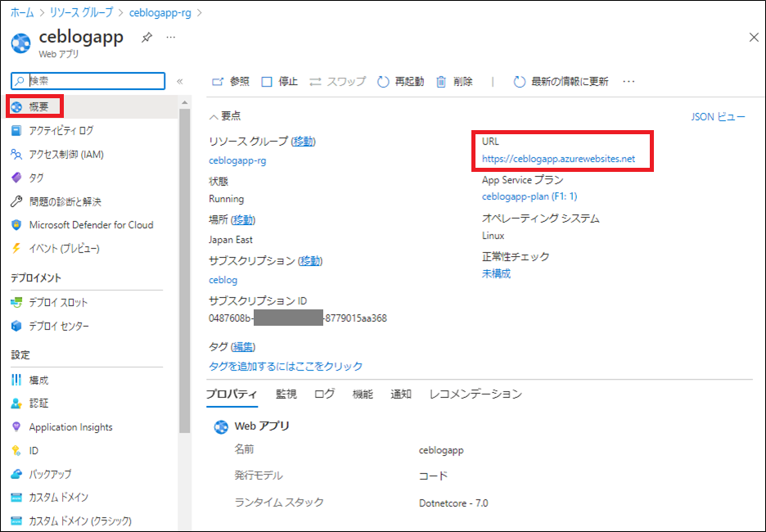This screenshot has width=766, height=532.
Task: Click the バックアップ cloud icon
Action: point(16,474)
